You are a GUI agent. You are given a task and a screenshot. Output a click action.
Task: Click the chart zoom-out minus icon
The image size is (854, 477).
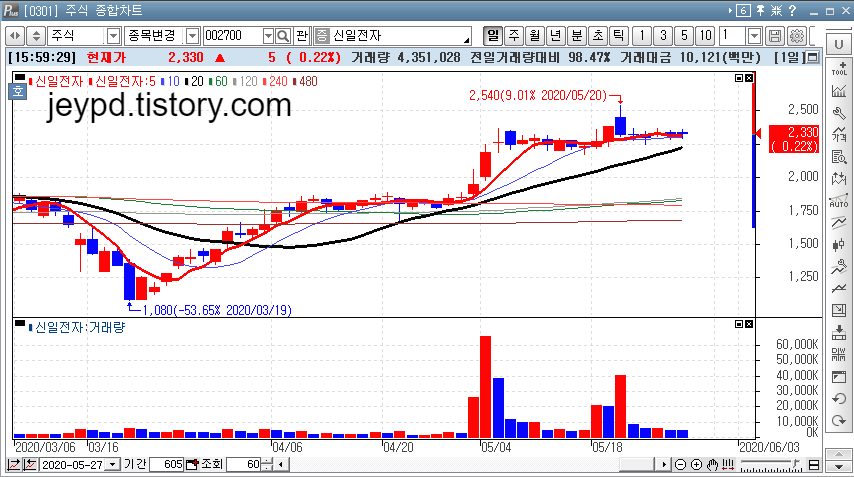(x=680, y=464)
